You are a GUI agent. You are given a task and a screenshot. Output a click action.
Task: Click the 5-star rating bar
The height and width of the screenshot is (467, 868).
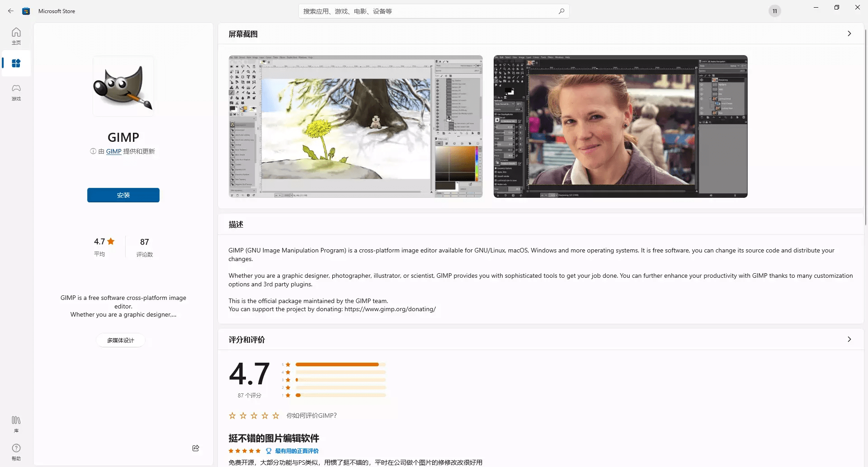click(x=341, y=364)
